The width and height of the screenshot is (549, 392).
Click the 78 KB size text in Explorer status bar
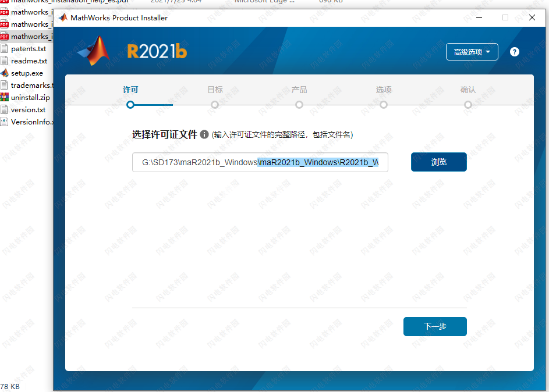click(x=10, y=386)
